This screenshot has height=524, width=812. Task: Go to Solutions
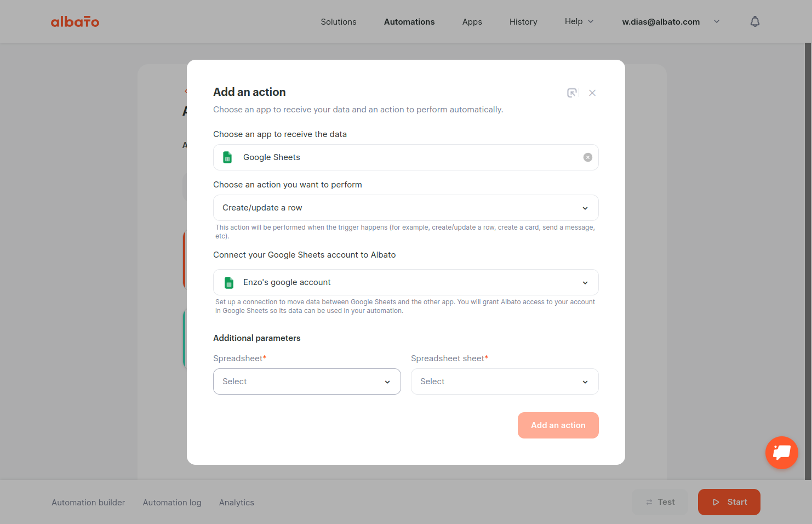tap(339, 22)
